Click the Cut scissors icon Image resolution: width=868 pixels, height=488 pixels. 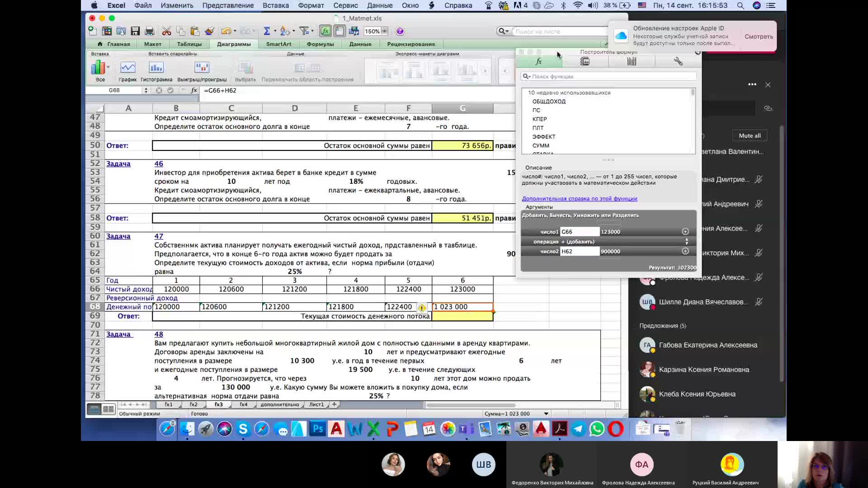166,31
